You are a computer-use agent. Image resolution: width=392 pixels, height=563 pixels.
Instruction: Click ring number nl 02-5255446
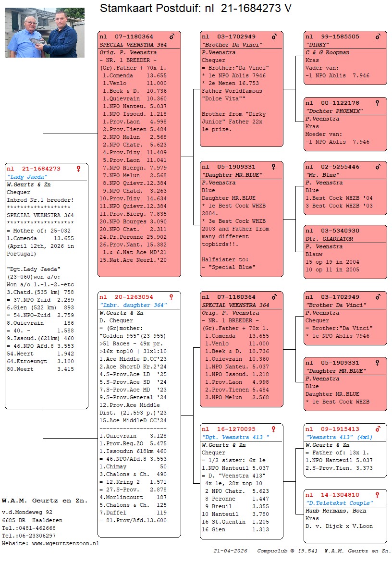(x=332, y=167)
